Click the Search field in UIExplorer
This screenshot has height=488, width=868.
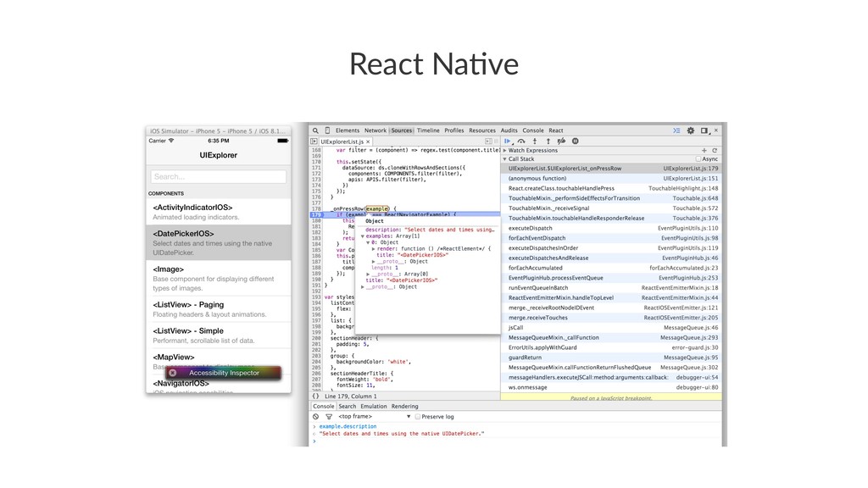pyautogui.click(x=218, y=177)
